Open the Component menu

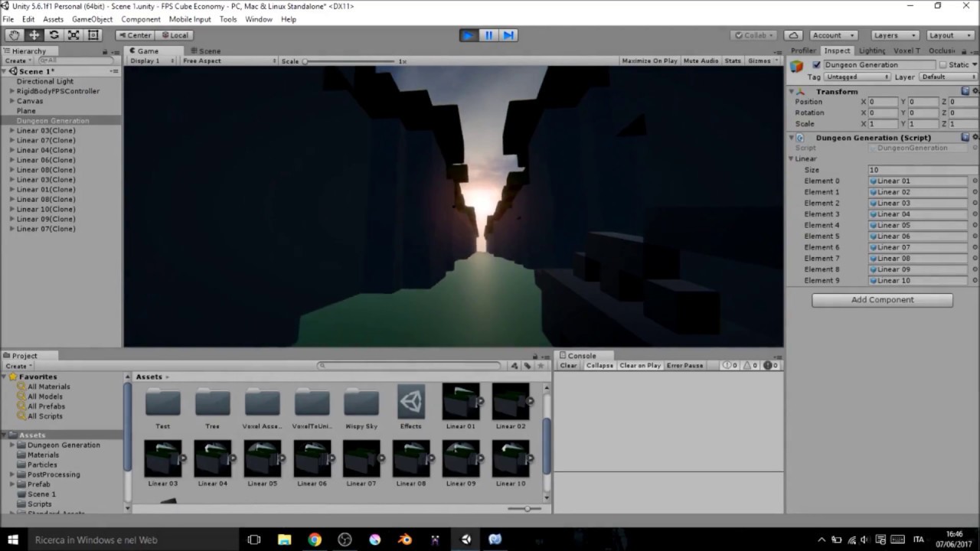[141, 19]
